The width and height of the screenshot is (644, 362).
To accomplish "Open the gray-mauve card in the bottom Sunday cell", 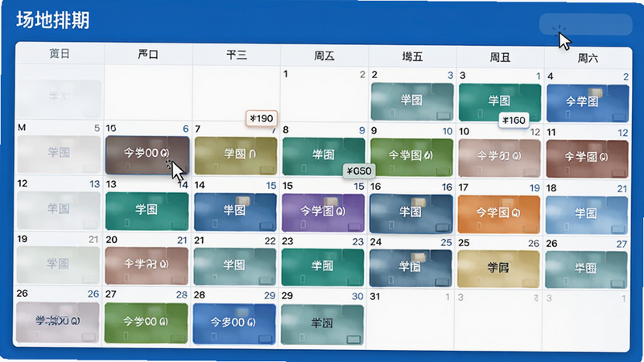I will [58, 323].
